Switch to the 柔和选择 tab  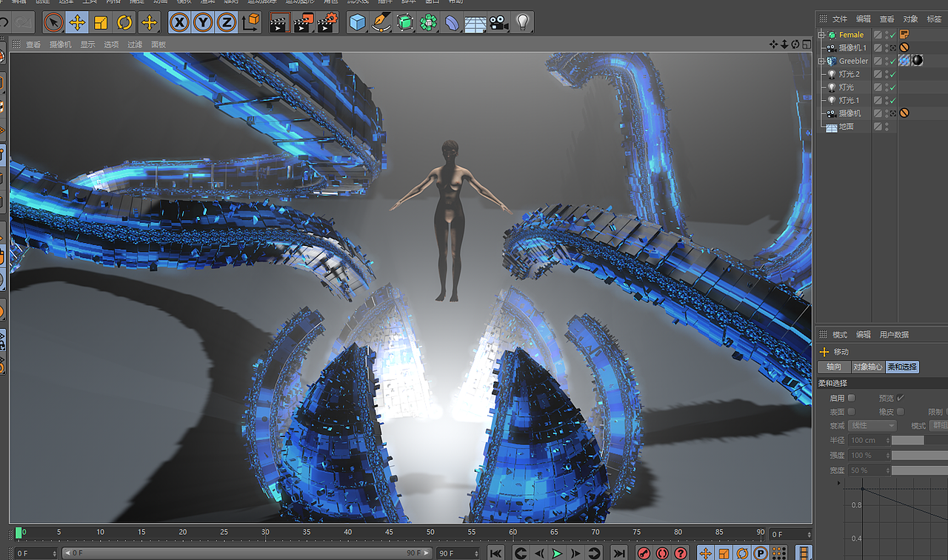(x=902, y=367)
